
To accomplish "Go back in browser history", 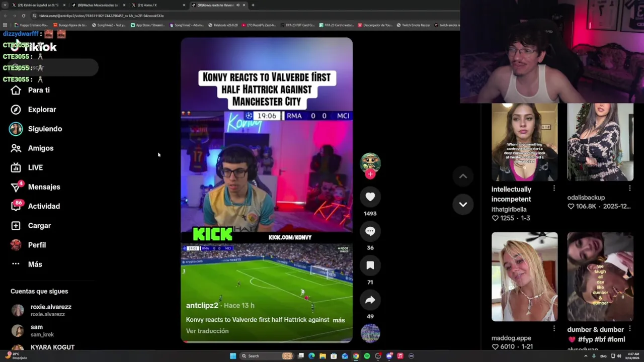I will tap(5, 16).
